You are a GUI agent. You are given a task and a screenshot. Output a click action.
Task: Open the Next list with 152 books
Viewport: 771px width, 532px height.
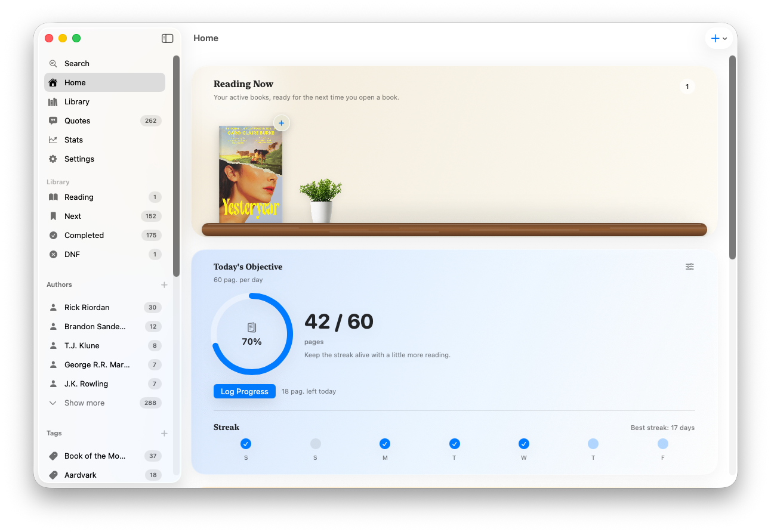pos(104,216)
